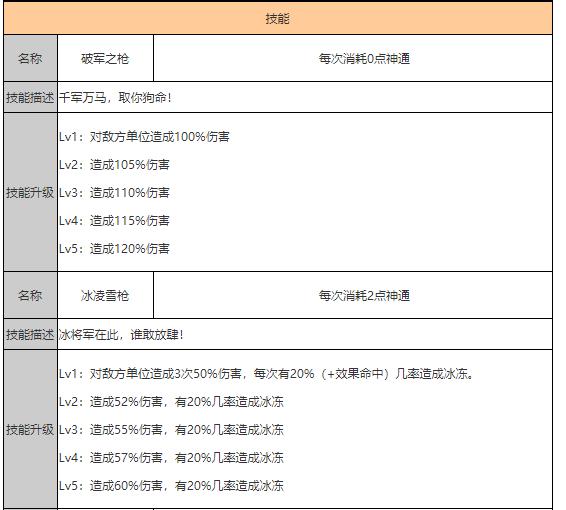Click the first 技能升级 label cell
The image size is (566, 510).
[30, 192]
